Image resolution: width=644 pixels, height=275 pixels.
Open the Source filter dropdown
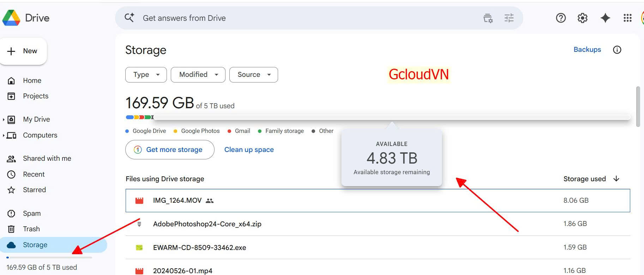click(x=254, y=75)
